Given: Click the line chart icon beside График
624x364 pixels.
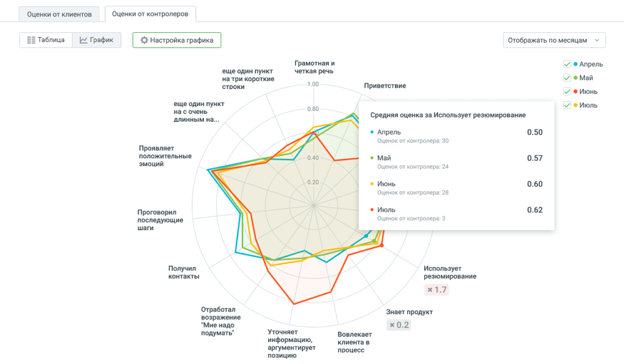Looking at the screenshot, I should [83, 40].
